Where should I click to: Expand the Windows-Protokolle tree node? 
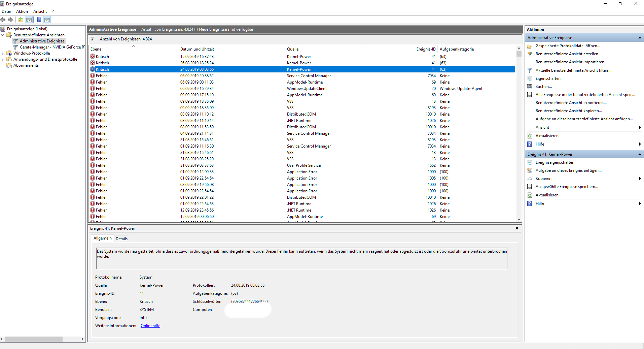point(3,53)
